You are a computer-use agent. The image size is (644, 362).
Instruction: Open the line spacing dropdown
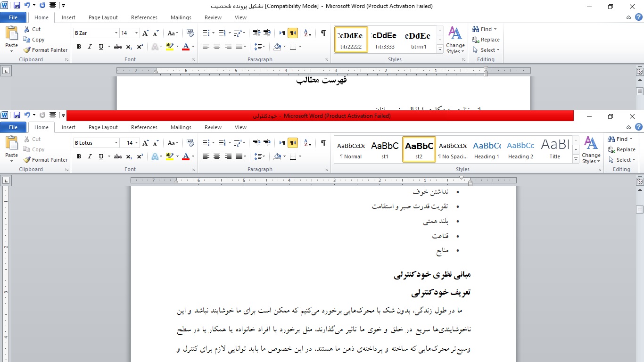(x=260, y=156)
